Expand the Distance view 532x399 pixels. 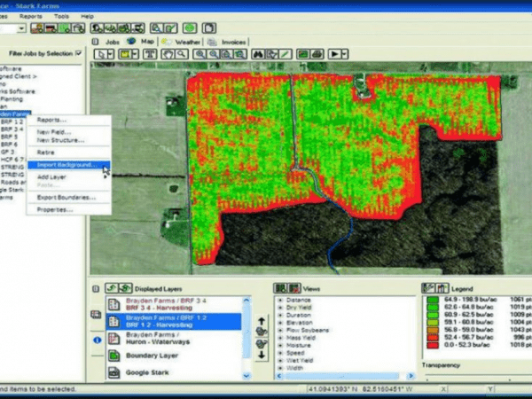[280, 300]
